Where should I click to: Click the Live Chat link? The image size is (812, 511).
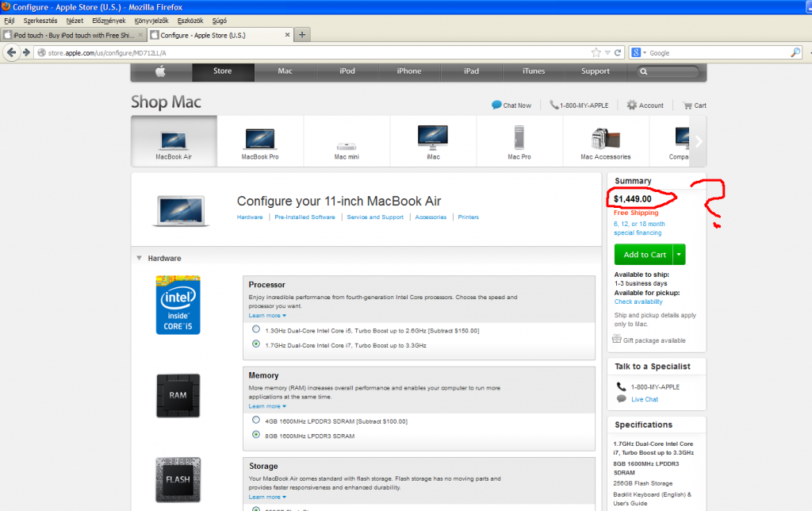click(x=644, y=399)
